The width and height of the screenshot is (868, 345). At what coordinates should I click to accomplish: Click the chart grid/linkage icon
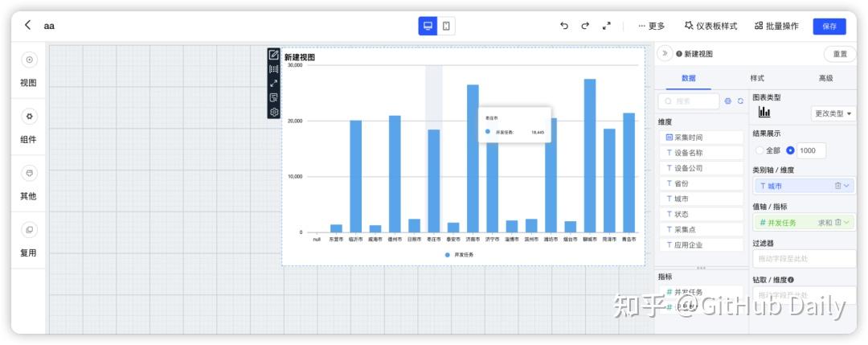[x=273, y=69]
